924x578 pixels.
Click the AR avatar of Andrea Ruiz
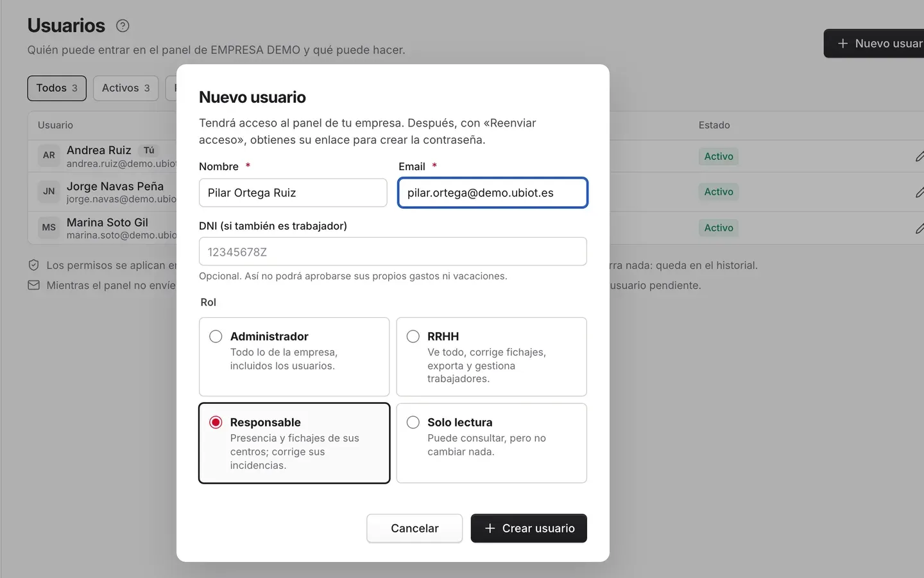coord(49,155)
